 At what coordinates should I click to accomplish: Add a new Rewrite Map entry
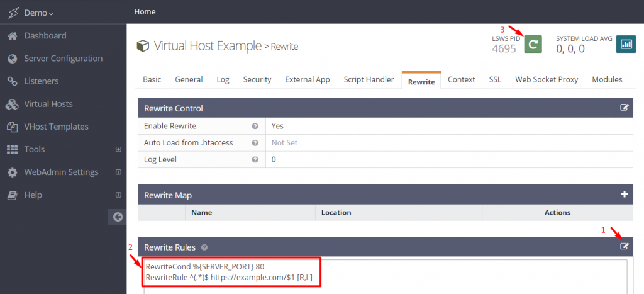[x=625, y=195]
